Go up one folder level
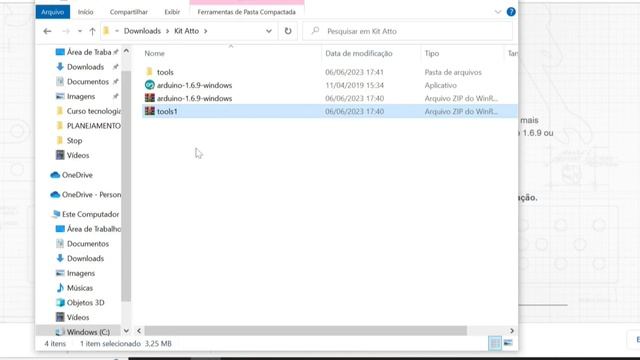640x360 pixels. [x=92, y=31]
